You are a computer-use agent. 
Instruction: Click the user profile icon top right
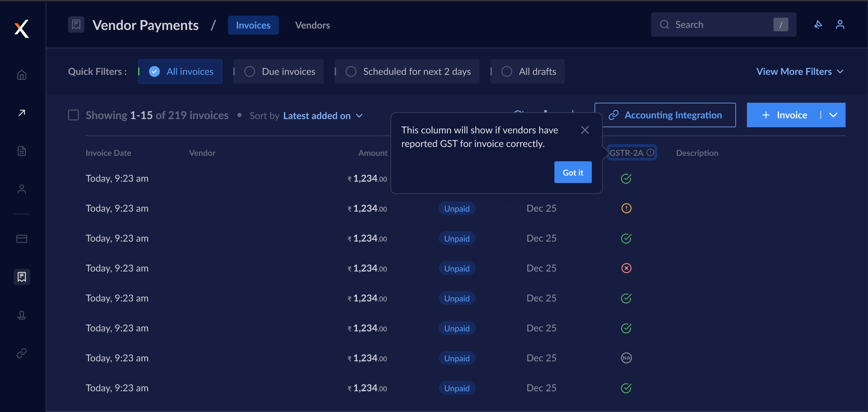(840, 24)
